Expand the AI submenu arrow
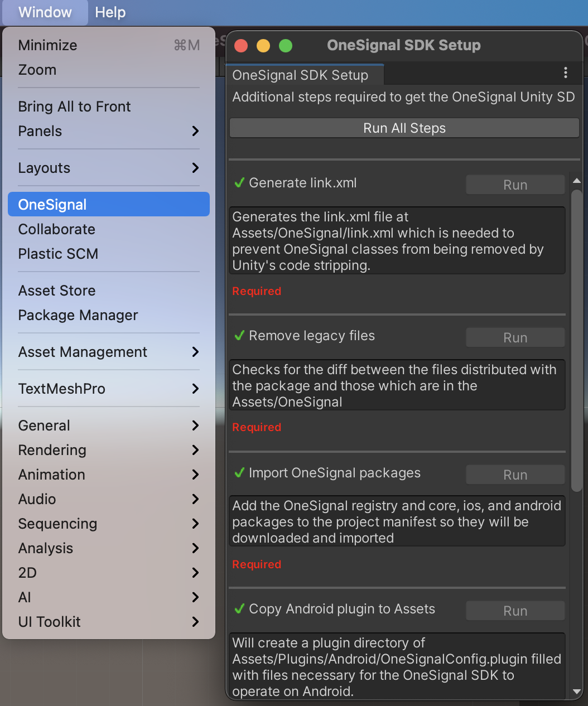 point(195,597)
